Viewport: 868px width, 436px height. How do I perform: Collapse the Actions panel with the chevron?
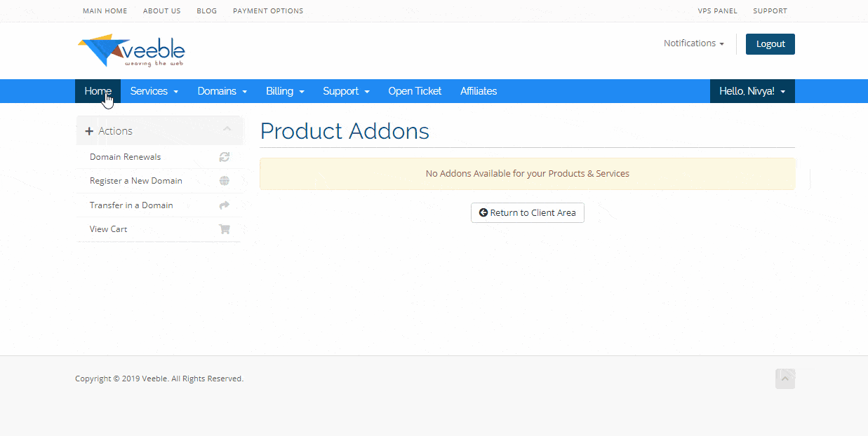[227, 129]
